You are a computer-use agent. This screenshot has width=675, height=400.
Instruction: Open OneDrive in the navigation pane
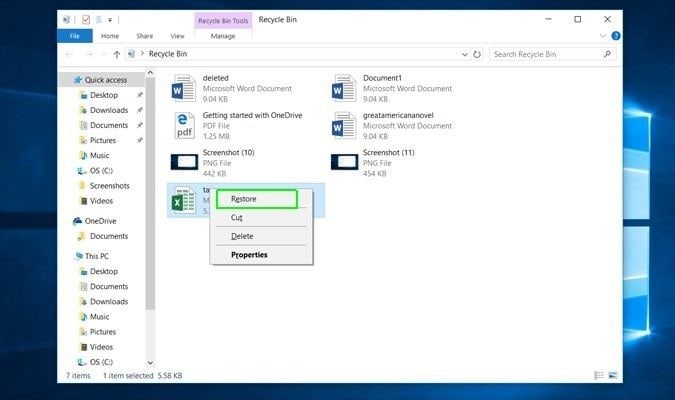click(x=100, y=221)
